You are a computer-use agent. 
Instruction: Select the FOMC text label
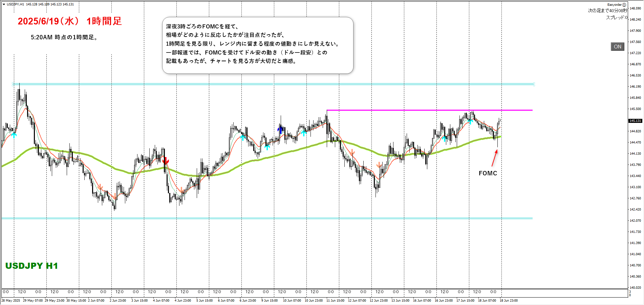click(488, 173)
